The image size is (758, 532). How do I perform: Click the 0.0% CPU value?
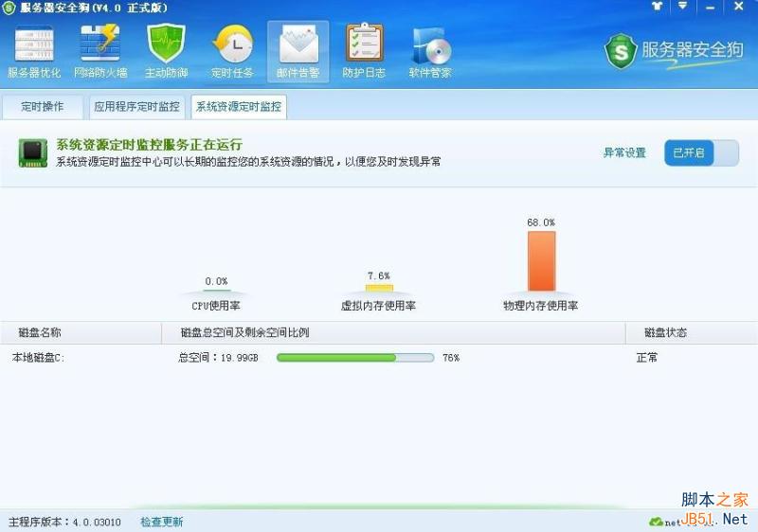pyautogui.click(x=216, y=281)
